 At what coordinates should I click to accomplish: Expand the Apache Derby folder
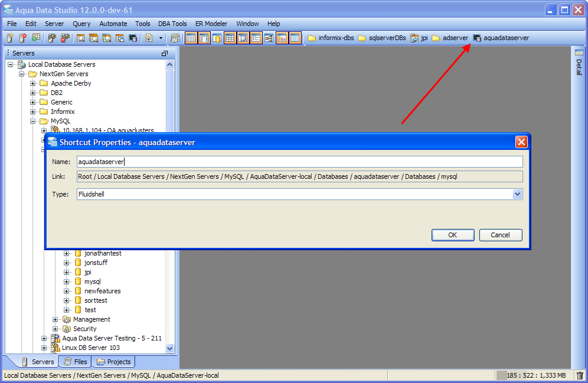(33, 83)
